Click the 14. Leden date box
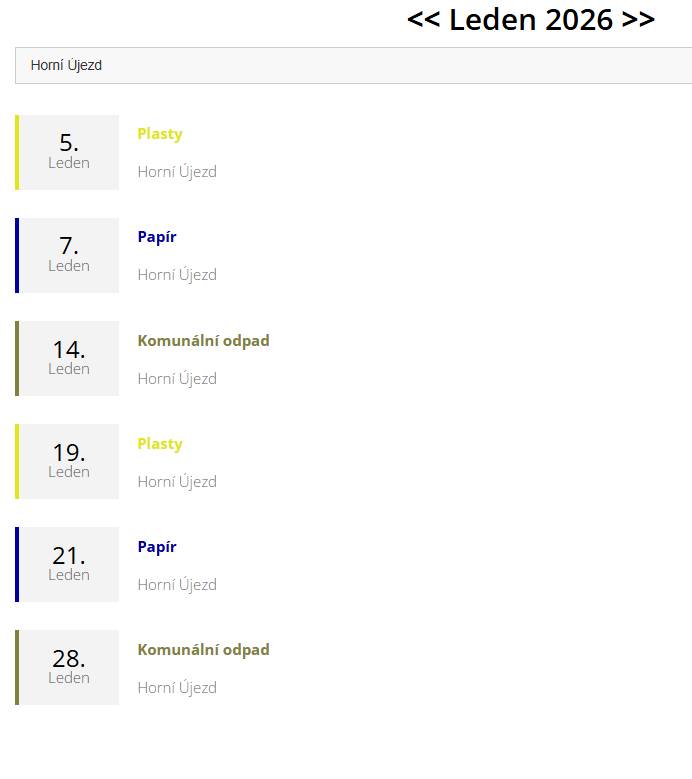The width and height of the screenshot is (692, 779). coord(69,358)
